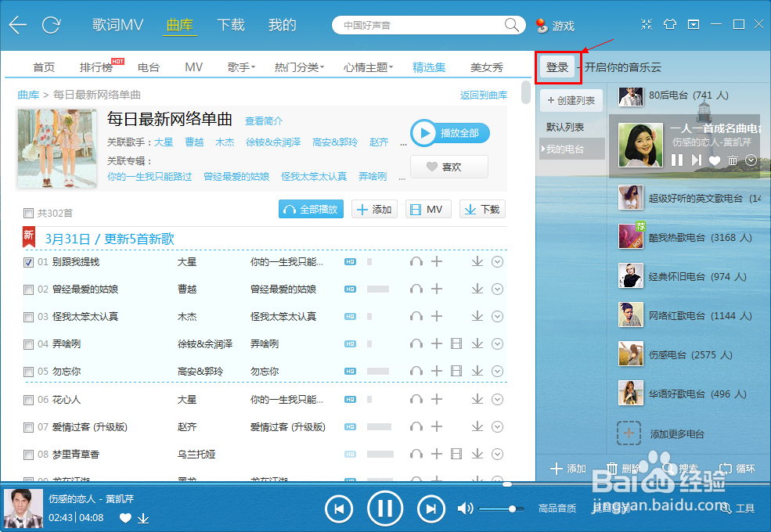Click 返回到曲库 link
Screen dimensions: 771x532
[484, 95]
